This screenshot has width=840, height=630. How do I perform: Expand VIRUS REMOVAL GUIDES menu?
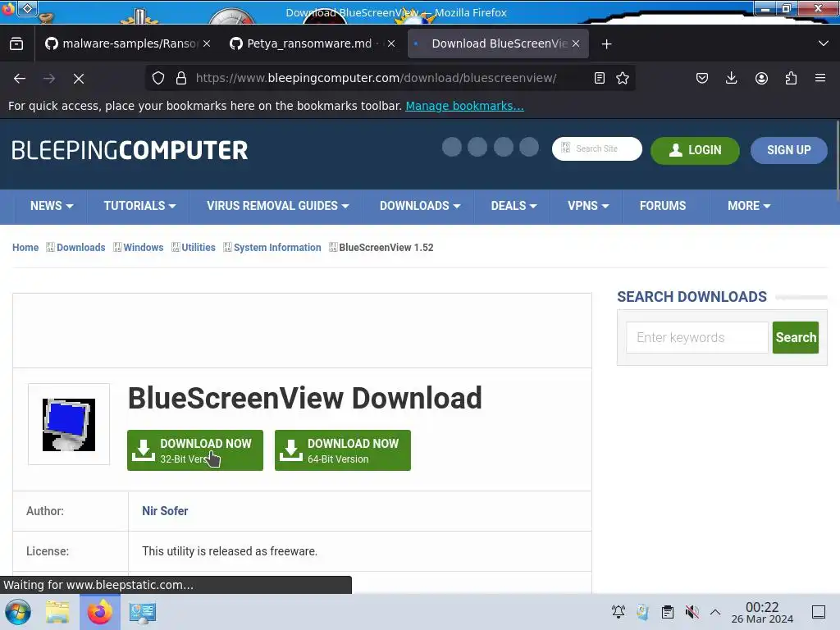tap(277, 206)
